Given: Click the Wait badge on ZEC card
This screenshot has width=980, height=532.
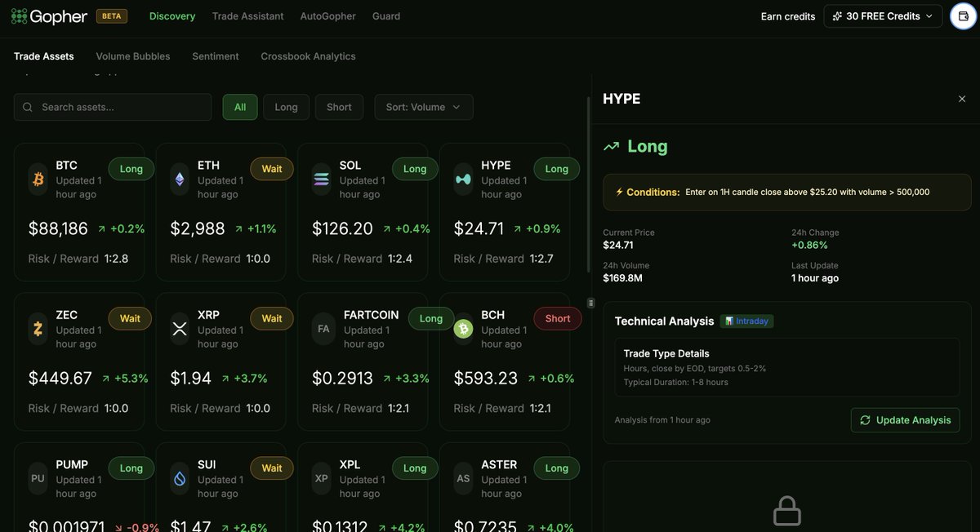Looking at the screenshot, I should (x=130, y=318).
